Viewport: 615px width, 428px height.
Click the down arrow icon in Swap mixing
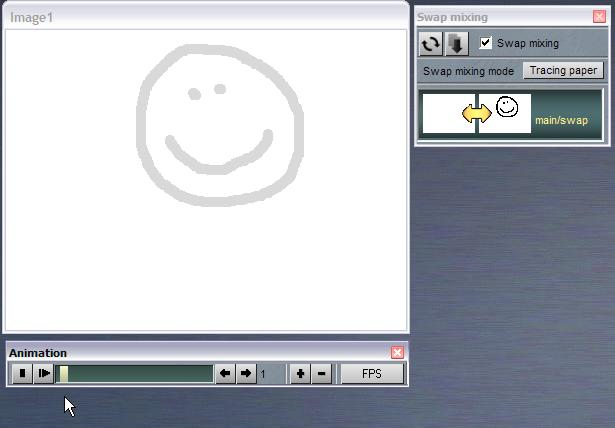pos(456,44)
